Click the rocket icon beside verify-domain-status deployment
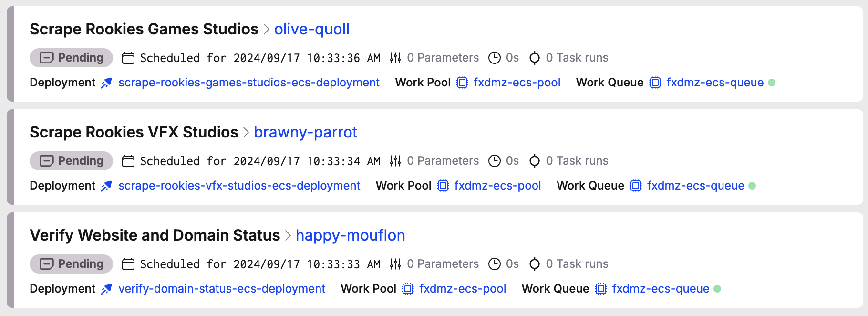Viewport: 868px width, 316px height. [106, 289]
